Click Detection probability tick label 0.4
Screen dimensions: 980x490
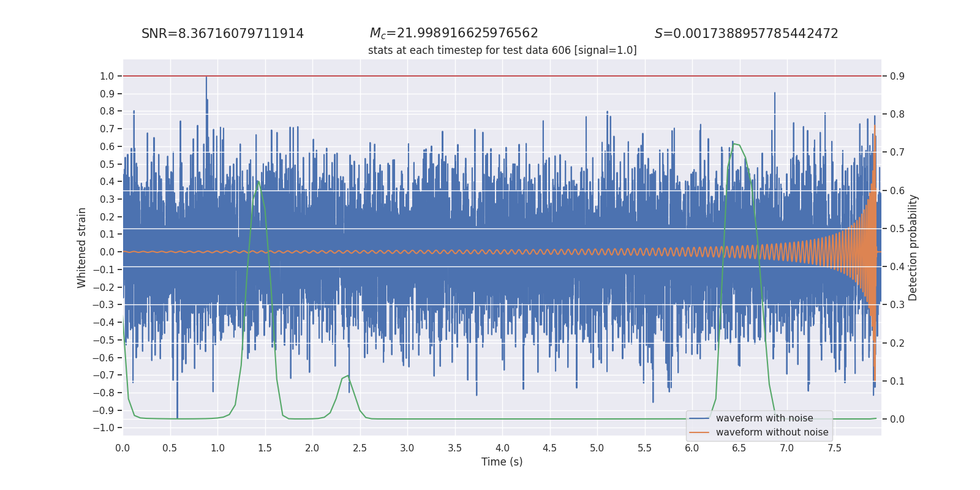click(x=897, y=266)
